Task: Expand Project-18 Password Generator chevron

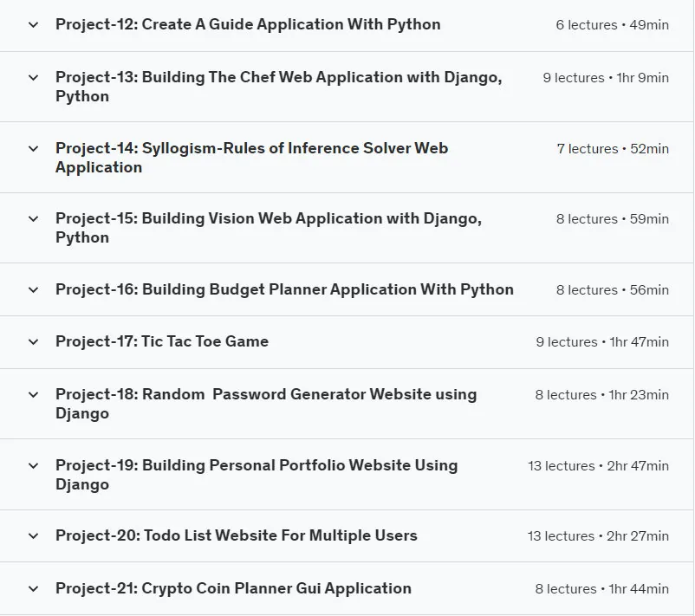Action: coord(33,395)
